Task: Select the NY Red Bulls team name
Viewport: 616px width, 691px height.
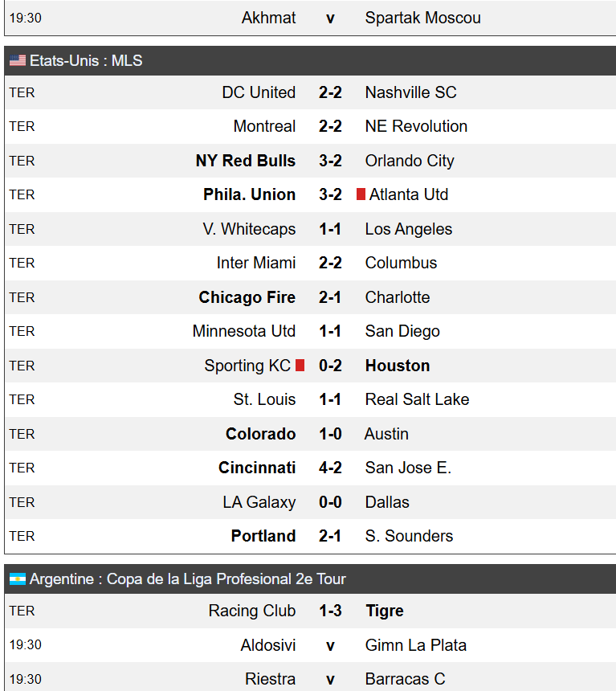Action: pyautogui.click(x=246, y=161)
